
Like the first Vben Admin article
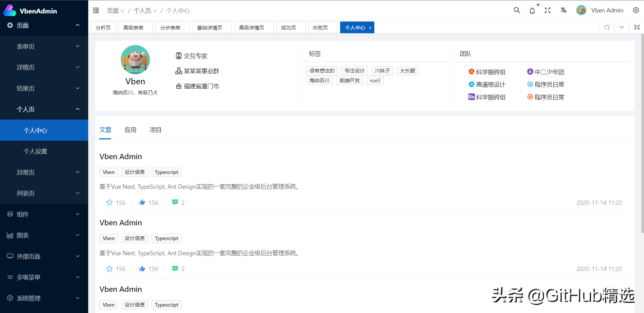click(x=142, y=203)
